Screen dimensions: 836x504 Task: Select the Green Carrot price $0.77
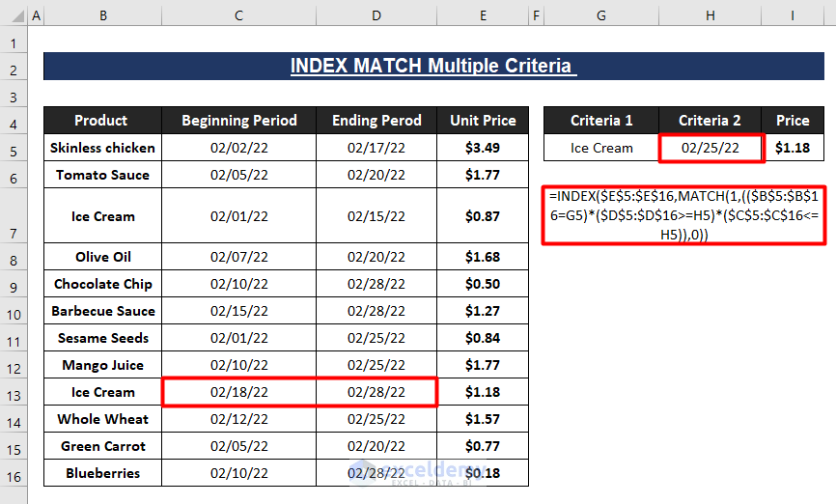[x=483, y=446]
